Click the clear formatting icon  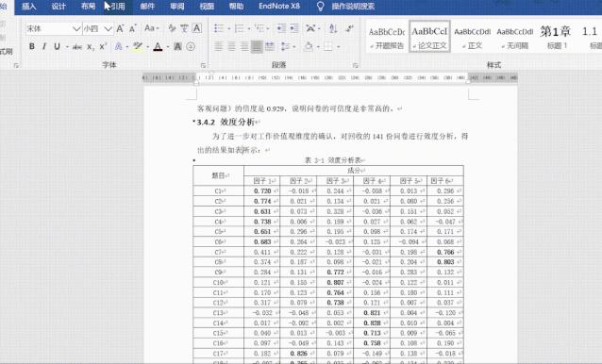[172, 28]
